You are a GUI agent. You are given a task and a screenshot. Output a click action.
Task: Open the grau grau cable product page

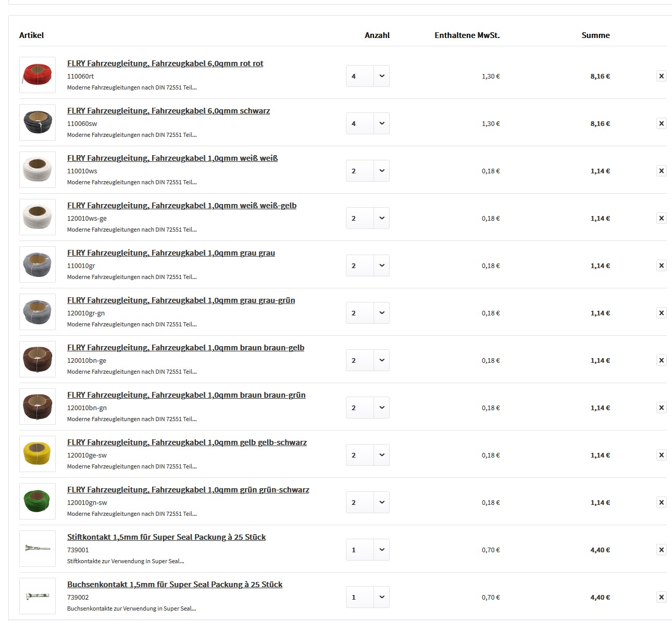(171, 253)
